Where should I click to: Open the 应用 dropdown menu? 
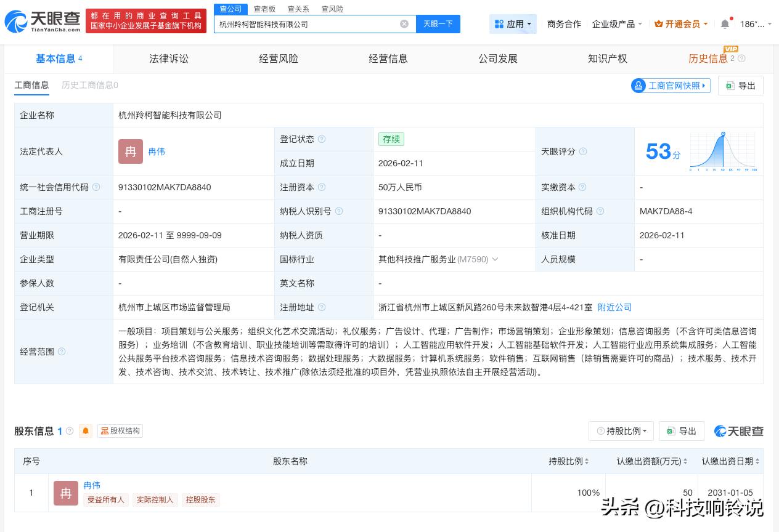pyautogui.click(x=513, y=24)
